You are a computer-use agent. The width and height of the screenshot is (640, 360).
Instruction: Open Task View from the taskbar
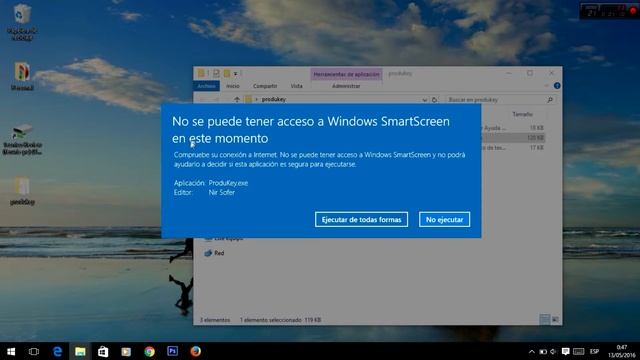click(x=33, y=351)
